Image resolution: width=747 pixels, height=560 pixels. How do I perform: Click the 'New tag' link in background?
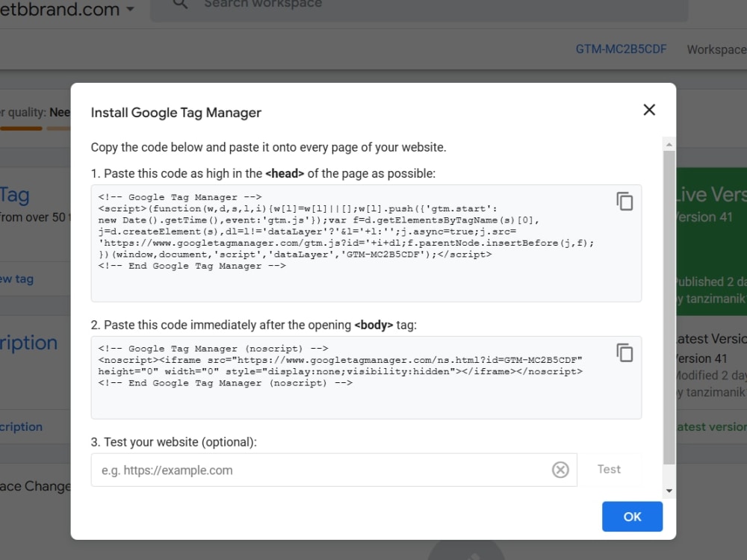click(x=16, y=279)
